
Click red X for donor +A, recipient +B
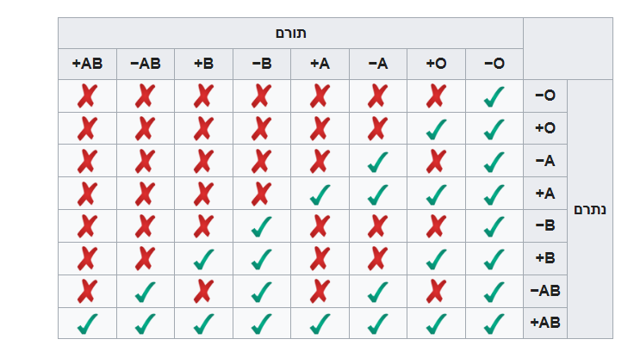[320, 258]
